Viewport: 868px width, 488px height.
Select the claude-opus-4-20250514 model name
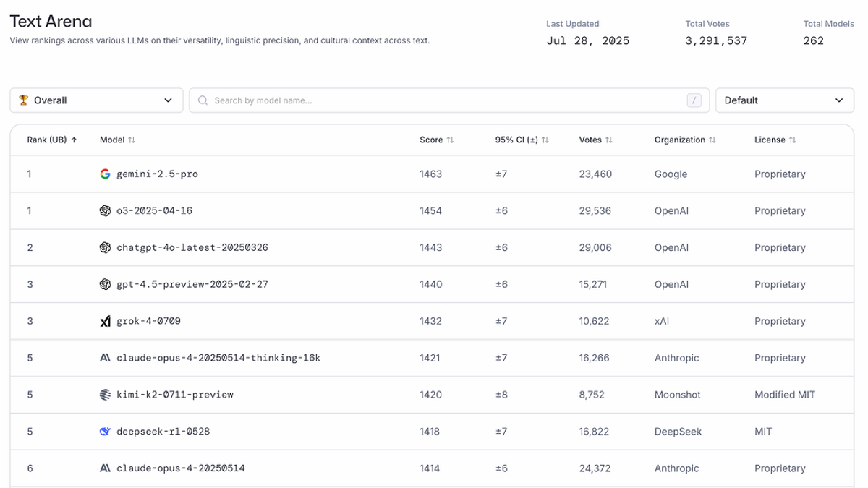(181, 468)
